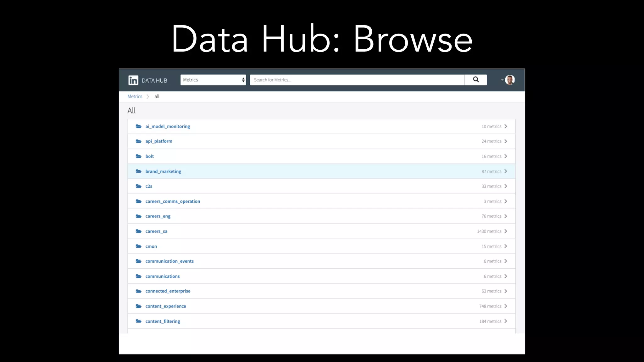Click the folder icon beside c2s

click(138, 186)
